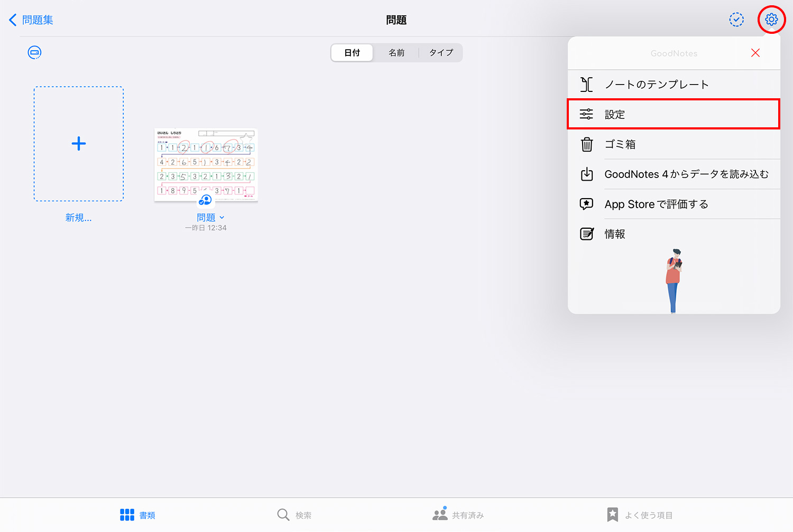793x532 pixels.
Task: Click the 一昨日 12:34 date text
Action: point(206,228)
